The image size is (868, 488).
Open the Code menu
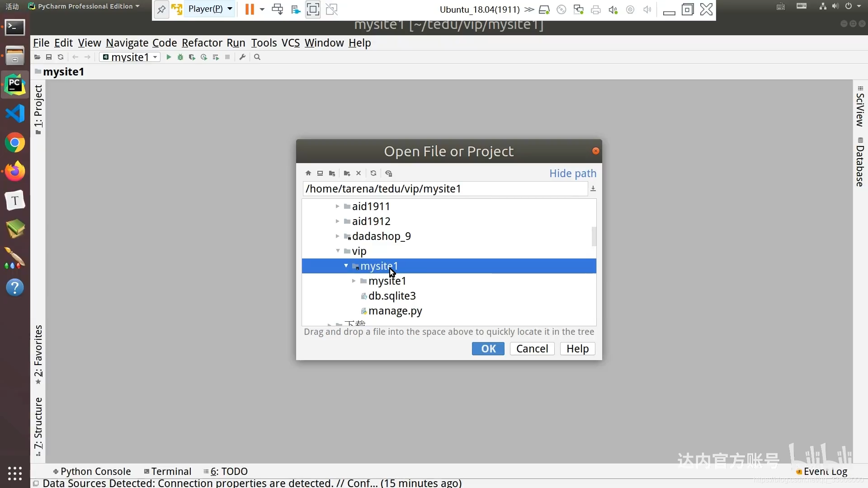click(x=165, y=43)
